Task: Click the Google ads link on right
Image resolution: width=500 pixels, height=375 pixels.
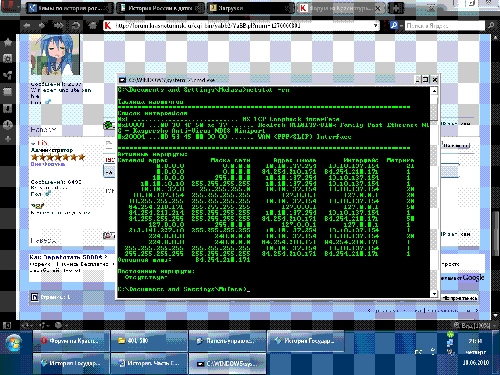Action: [x=462, y=277]
